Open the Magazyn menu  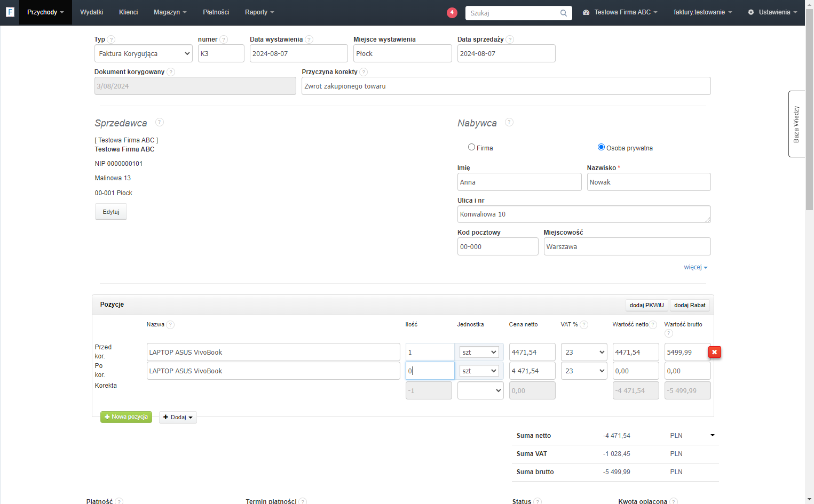[170, 12]
